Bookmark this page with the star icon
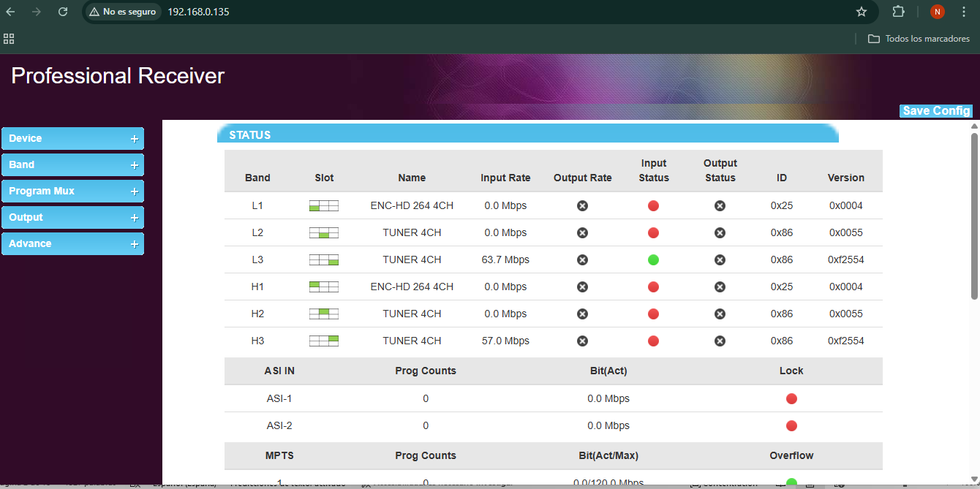The height and width of the screenshot is (489, 980). click(x=862, y=12)
